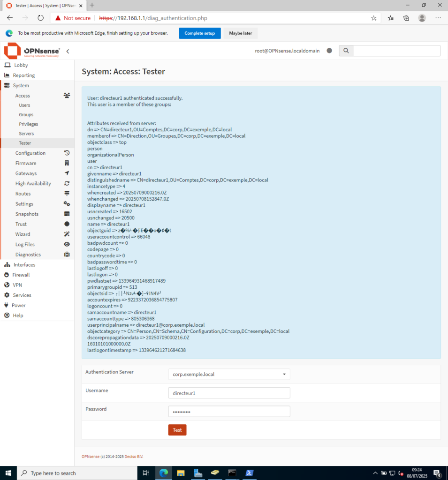Go back to previous page
This screenshot has height=480, width=448.
(x=10, y=18)
